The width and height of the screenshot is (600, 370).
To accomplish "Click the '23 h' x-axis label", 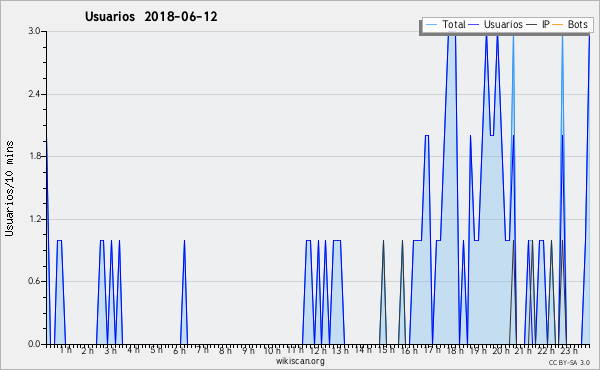I will coord(569,350).
